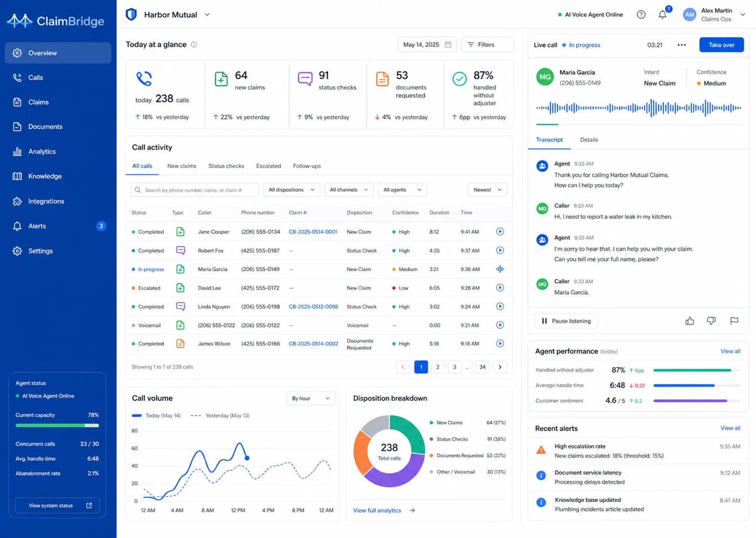Expand the All dispositions dropdown

292,190
